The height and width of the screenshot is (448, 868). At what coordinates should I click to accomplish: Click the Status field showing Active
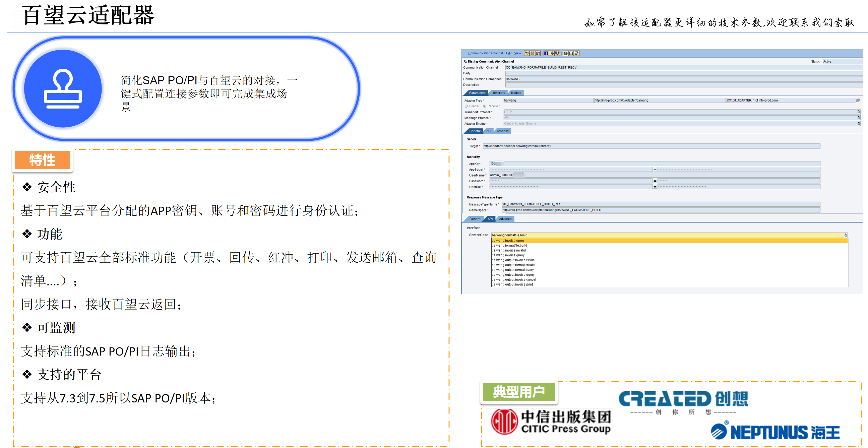click(x=842, y=62)
